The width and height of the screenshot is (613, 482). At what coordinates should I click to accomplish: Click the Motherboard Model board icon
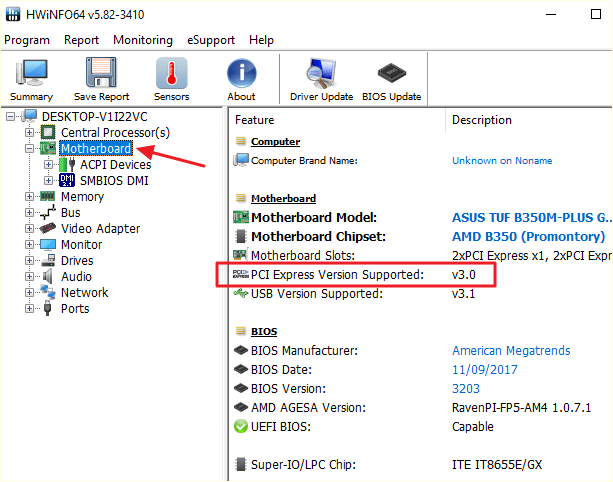tap(241, 217)
